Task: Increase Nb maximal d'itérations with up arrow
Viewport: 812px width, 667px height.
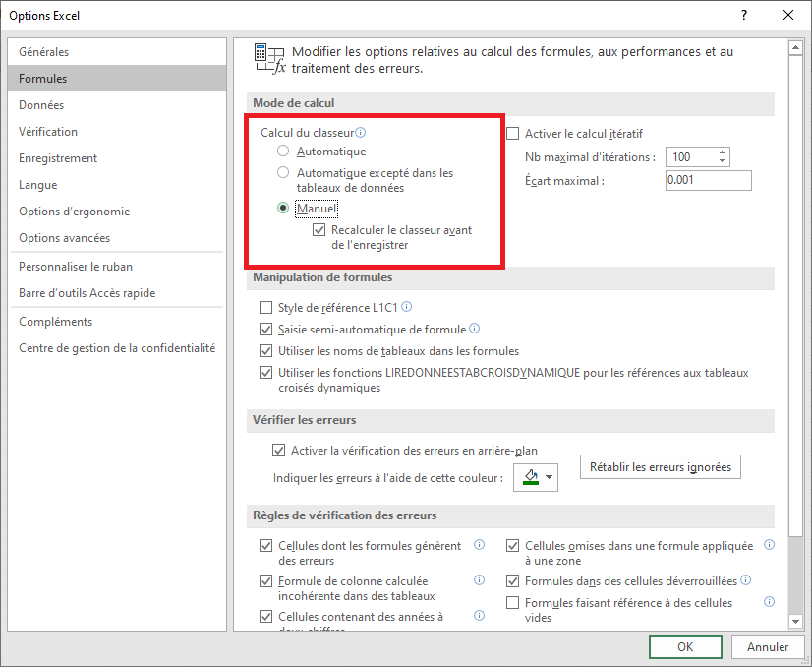Action: [x=722, y=152]
